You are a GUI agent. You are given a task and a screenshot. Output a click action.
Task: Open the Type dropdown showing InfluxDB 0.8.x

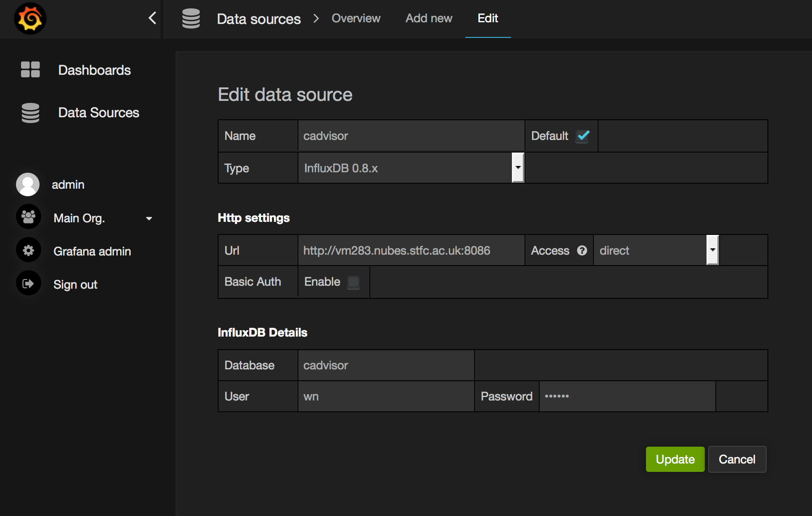tap(411, 168)
